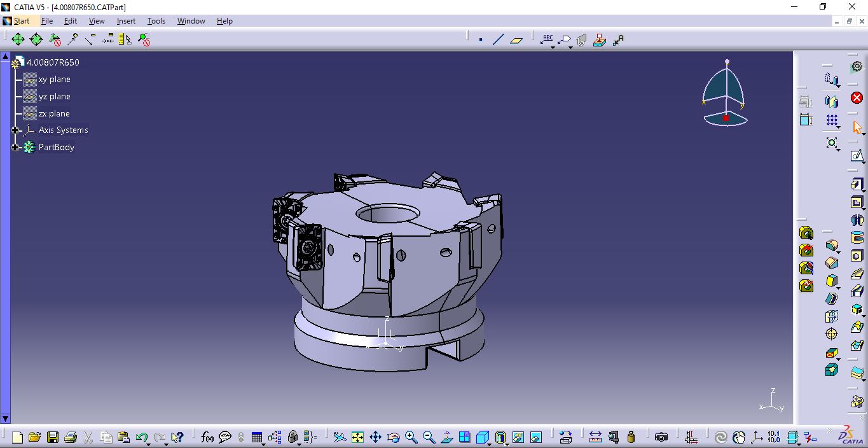The image size is (868, 448).
Task: Open a file with folder icon
Action: 34,437
